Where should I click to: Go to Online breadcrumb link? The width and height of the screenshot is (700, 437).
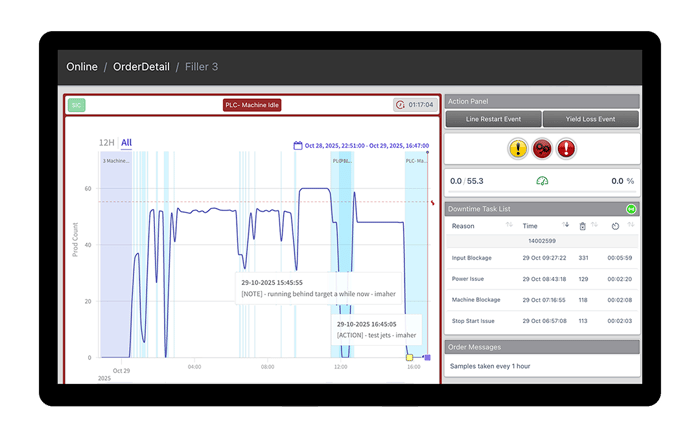click(x=82, y=67)
